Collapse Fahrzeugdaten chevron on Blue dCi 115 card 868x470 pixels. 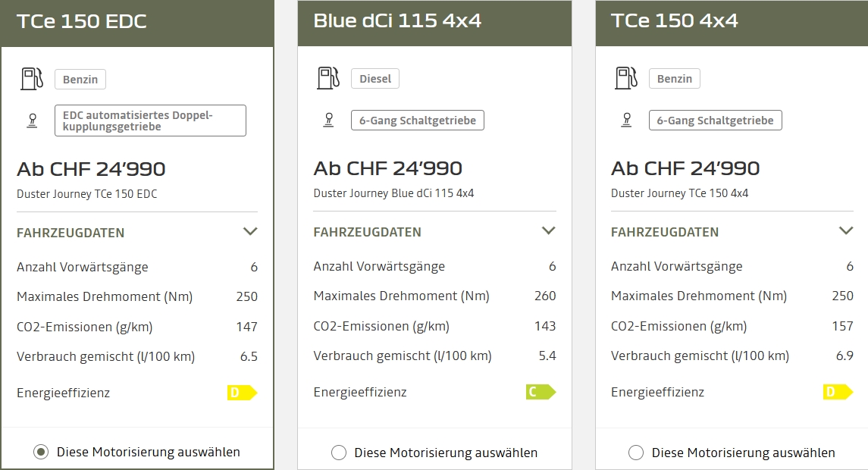tap(549, 231)
